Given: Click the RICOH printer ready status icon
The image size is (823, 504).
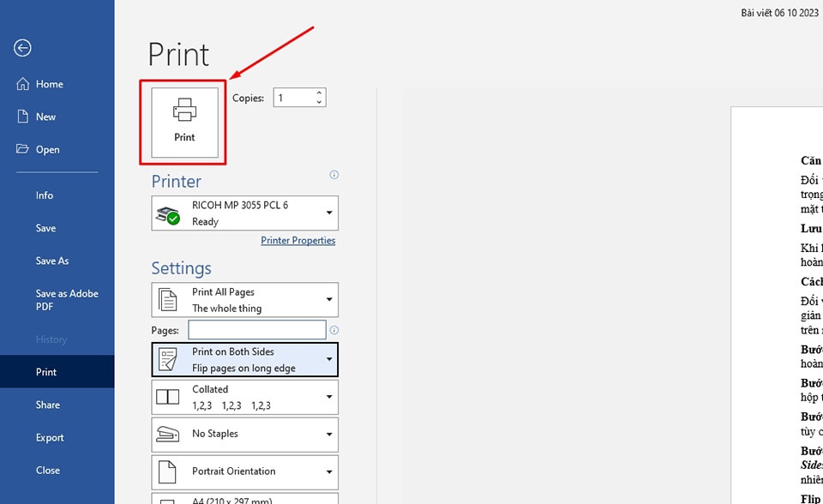Looking at the screenshot, I should tap(168, 215).
